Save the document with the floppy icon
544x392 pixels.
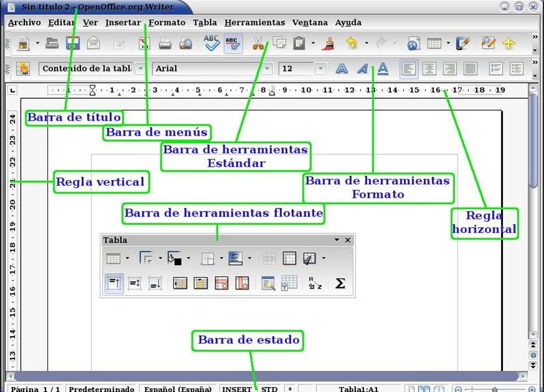coord(73,44)
